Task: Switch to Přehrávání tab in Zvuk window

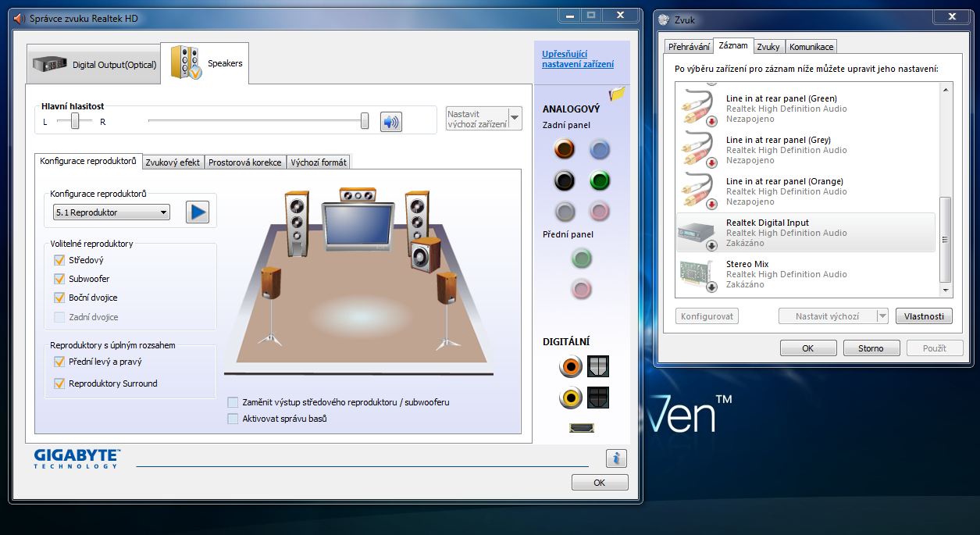Action: click(688, 47)
